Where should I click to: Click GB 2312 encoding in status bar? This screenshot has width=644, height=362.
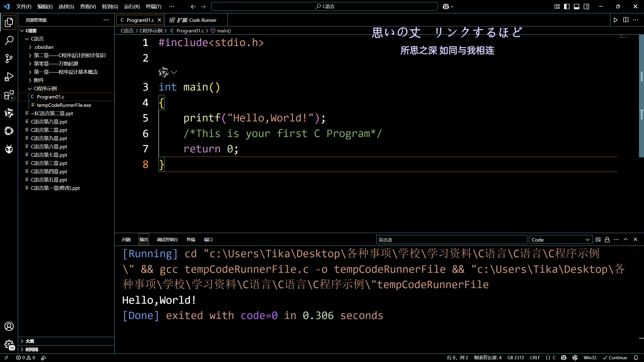coord(515,357)
